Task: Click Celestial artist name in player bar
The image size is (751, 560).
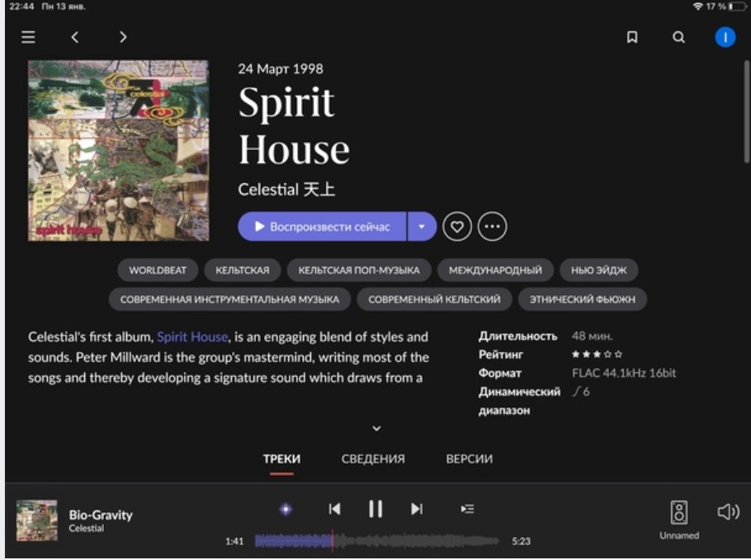Action: [86, 529]
